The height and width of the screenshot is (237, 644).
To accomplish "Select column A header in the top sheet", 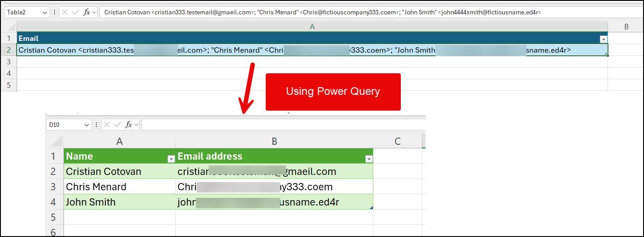I will click(x=312, y=27).
